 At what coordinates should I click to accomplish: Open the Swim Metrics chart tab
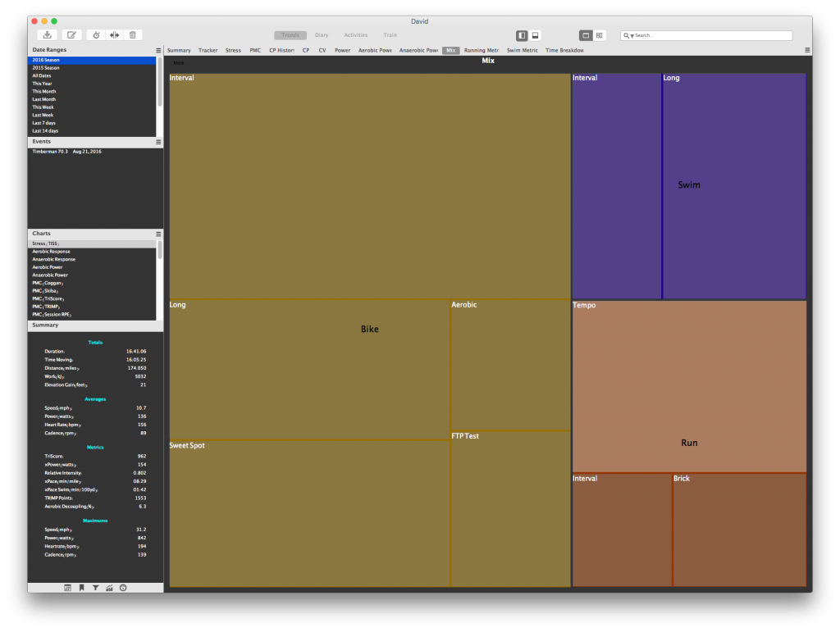[523, 50]
